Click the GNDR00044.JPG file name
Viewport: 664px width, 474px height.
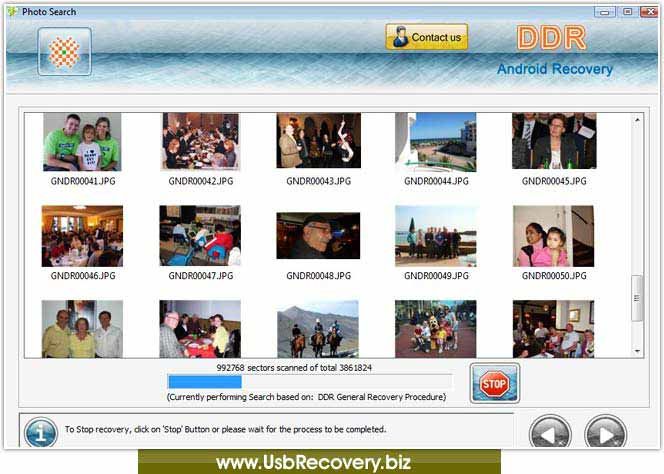click(436, 181)
